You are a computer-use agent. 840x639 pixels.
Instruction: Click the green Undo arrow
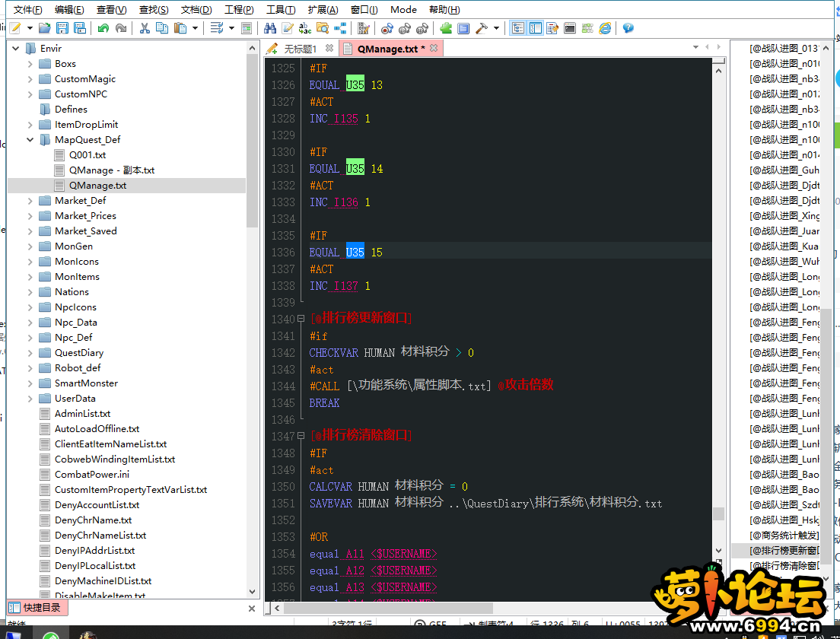tap(103, 28)
